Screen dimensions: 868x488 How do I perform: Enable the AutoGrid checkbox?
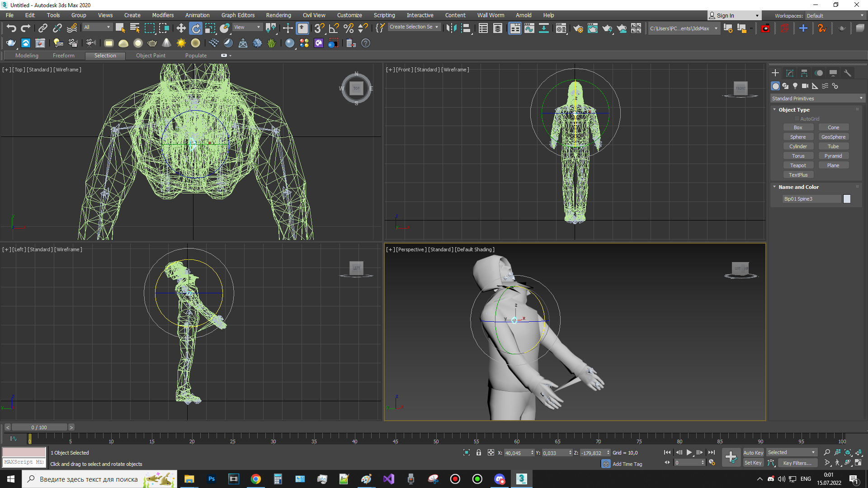(797, 119)
